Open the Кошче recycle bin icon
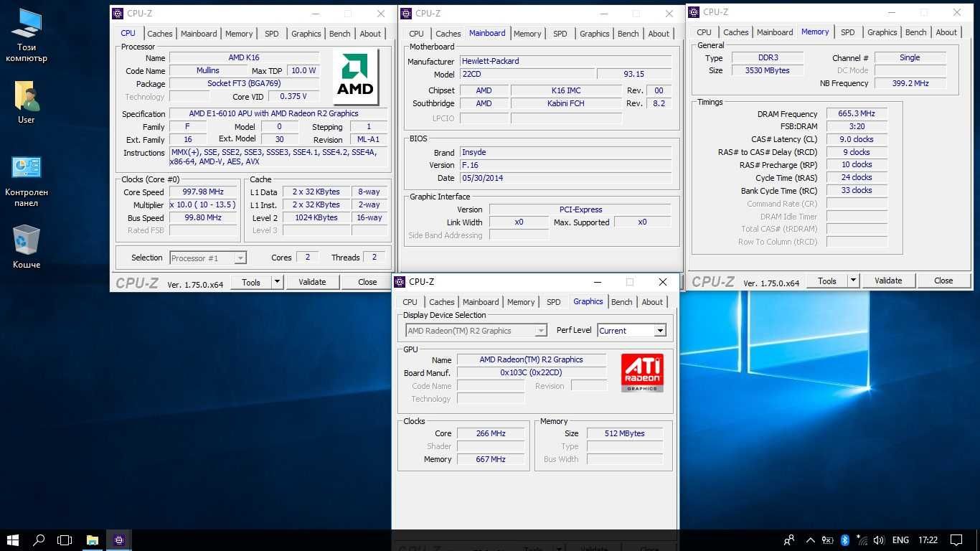The width and height of the screenshot is (980, 551). (x=27, y=246)
